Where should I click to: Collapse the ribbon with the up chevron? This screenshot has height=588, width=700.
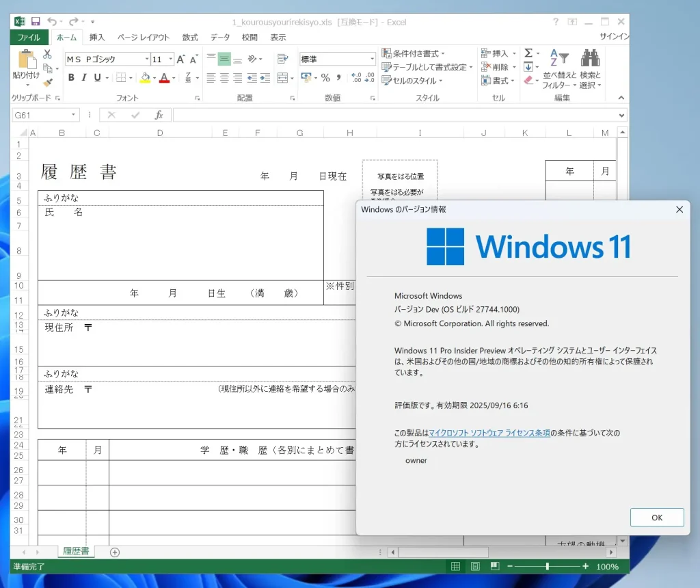tap(621, 98)
